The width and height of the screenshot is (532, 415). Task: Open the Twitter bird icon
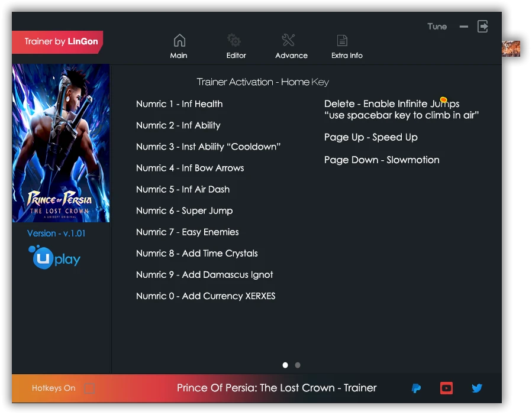477,388
